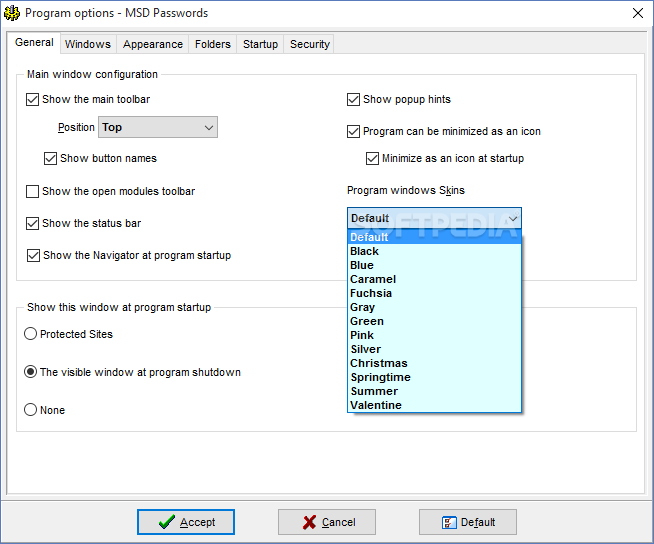Select the None radio option
The height and width of the screenshot is (544, 654).
pos(30,410)
